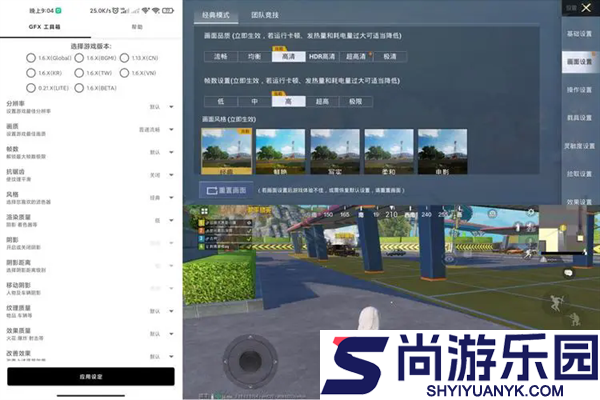Expand the 风格 style dropdown
600x400 pixels.
tap(171, 198)
